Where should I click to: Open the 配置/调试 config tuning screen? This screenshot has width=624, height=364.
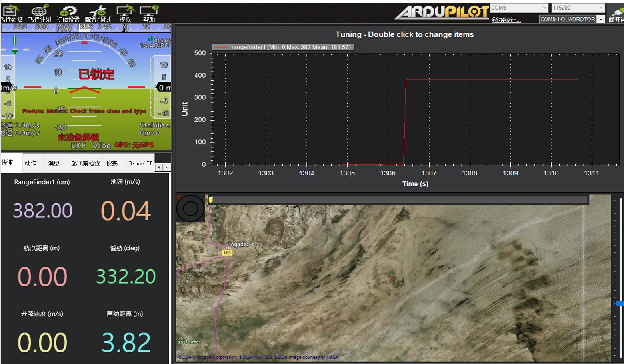(98, 13)
